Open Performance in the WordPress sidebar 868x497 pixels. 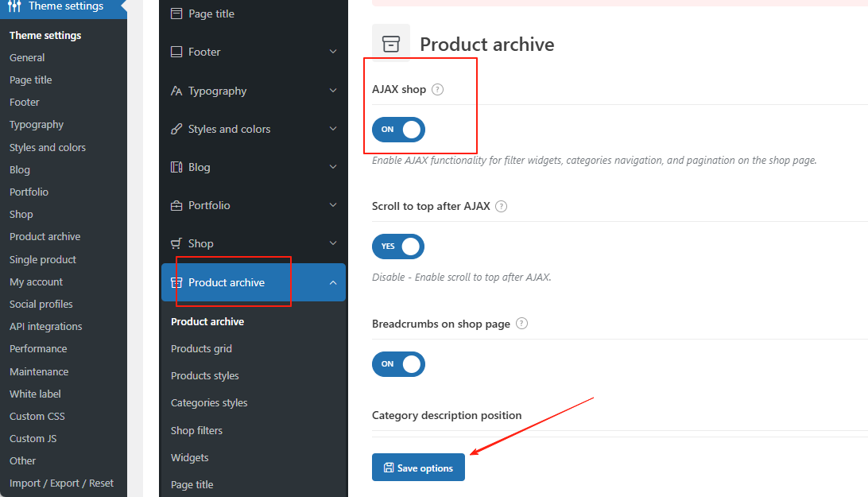point(38,348)
